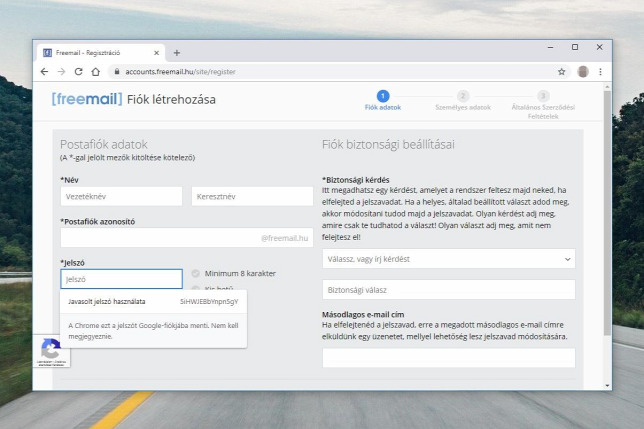644x429 pixels.
Task: Click the Postafiók azonosító field
Action: coord(186,238)
